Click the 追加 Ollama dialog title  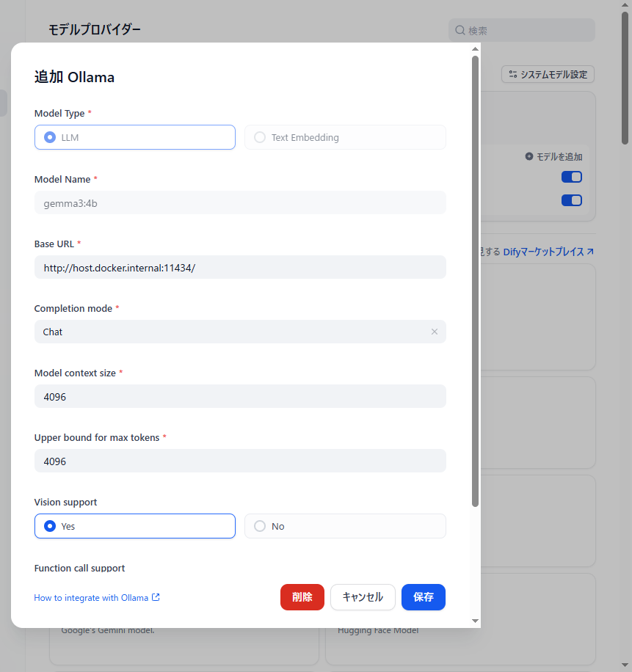[74, 77]
